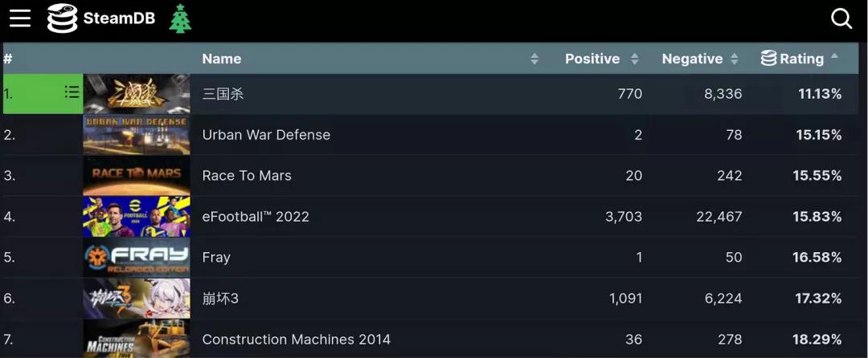Open the search magnifier icon

[x=841, y=18]
